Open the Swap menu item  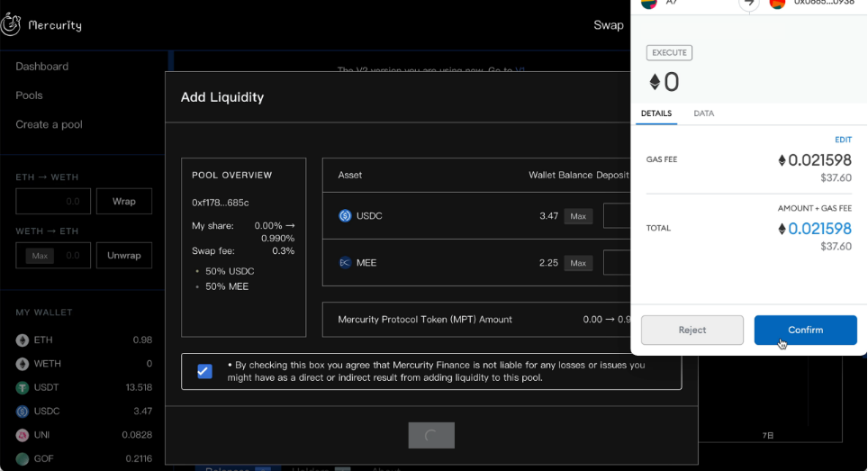609,25
